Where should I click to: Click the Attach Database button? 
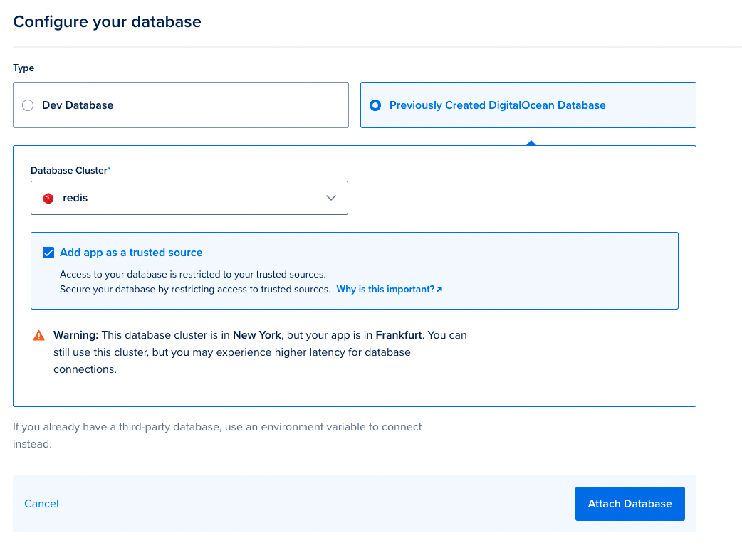(630, 504)
